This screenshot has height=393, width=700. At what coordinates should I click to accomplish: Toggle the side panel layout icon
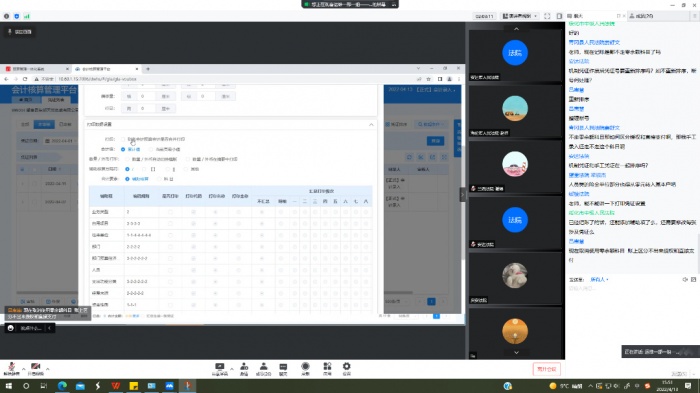[x=559, y=16]
